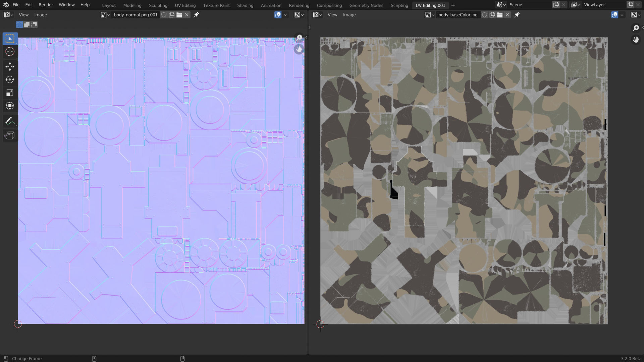Select the Cursor tool in left toolbar
This screenshot has width=644, height=362.
click(x=10, y=52)
